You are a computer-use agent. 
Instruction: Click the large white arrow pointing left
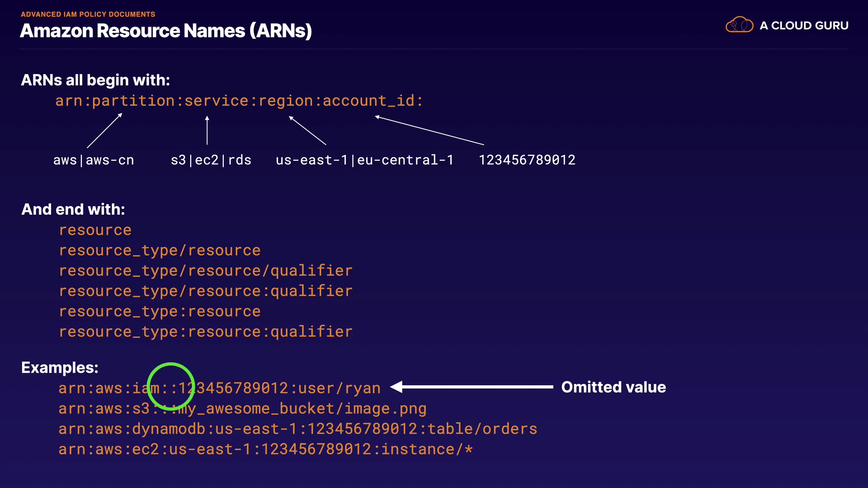click(472, 387)
